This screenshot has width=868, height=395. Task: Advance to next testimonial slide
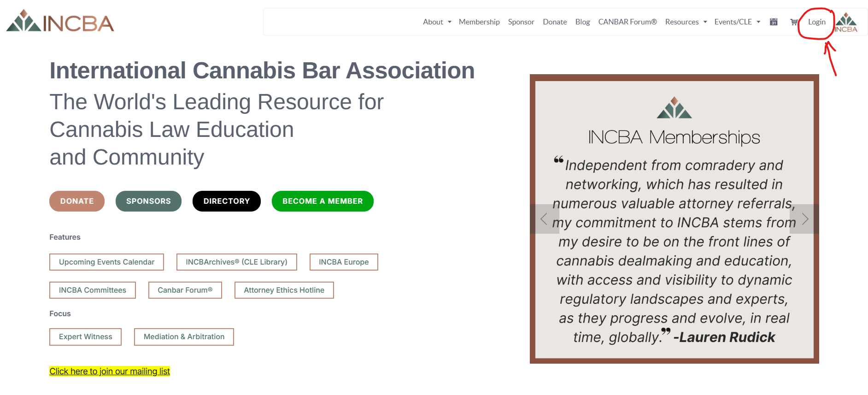804,219
